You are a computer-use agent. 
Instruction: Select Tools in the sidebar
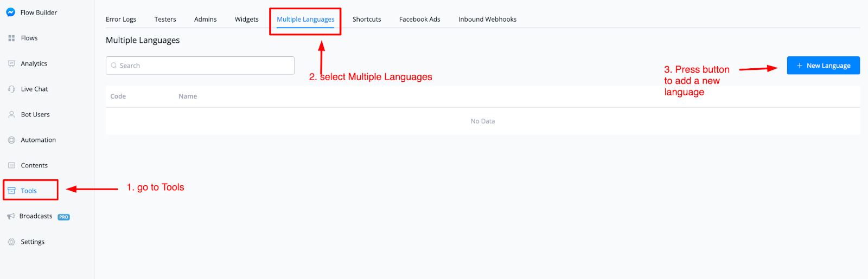pos(29,191)
